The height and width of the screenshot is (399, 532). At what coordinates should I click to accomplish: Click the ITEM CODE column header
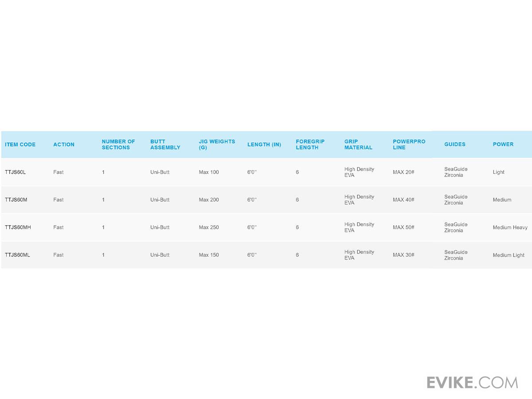coord(20,145)
